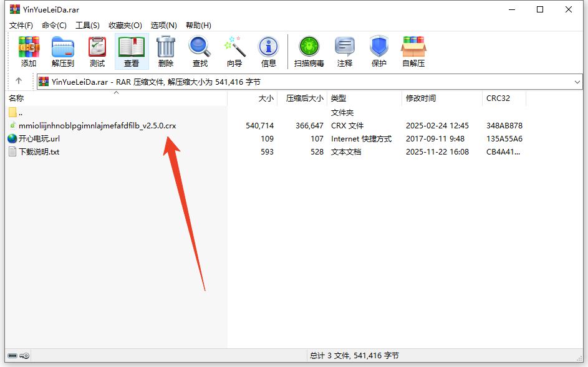This screenshot has height=367, width=588.
Task: Open the 查找 (Find) tool icon
Action: pyautogui.click(x=200, y=51)
